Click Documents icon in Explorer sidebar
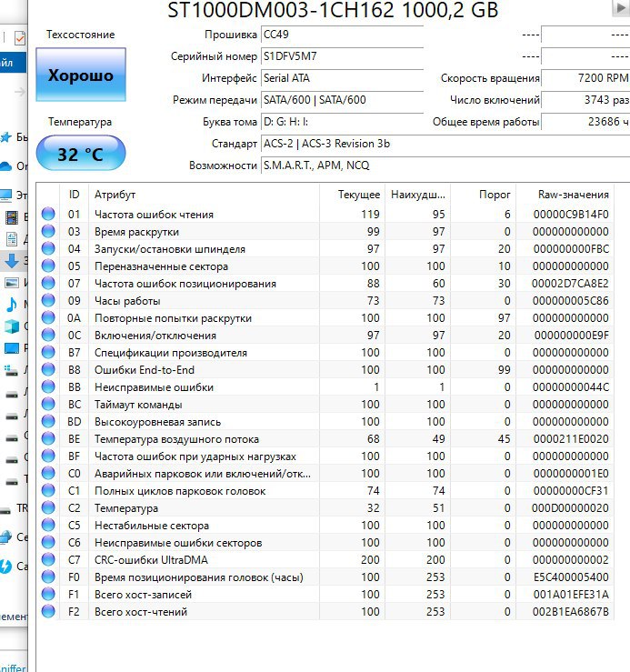 [x=12, y=239]
